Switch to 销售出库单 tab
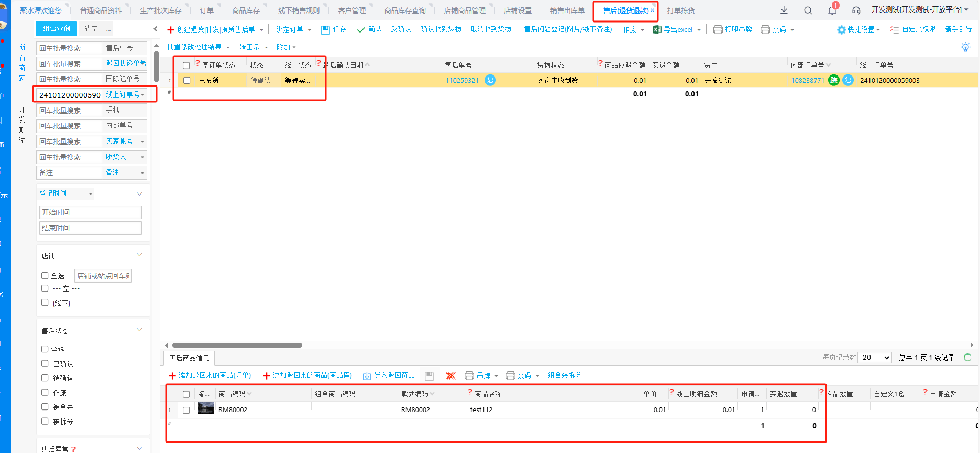Screen dimensions: 980x453 567,10
